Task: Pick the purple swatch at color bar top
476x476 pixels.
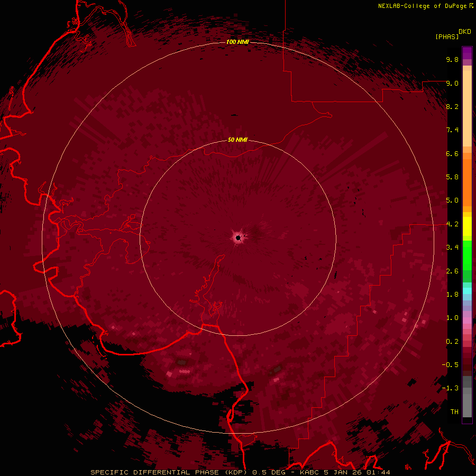Action: [467, 53]
